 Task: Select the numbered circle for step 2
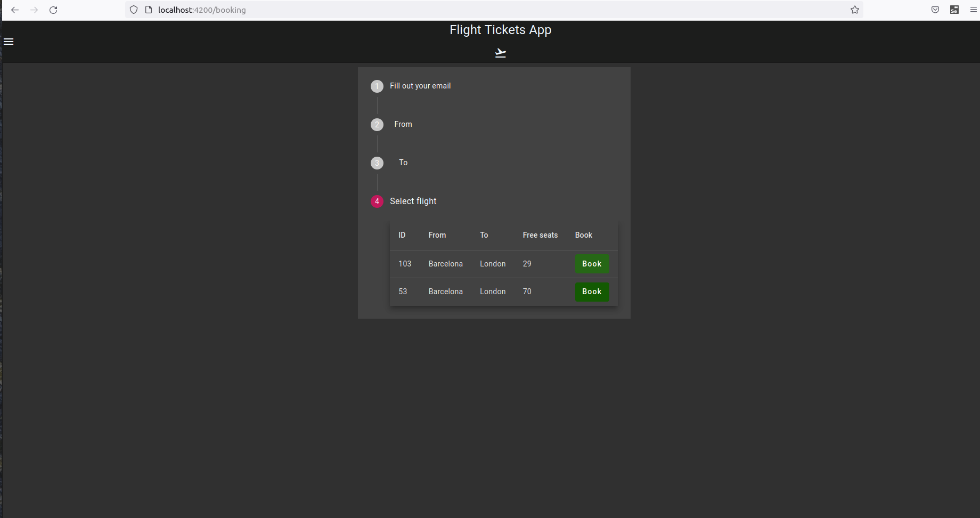point(377,124)
